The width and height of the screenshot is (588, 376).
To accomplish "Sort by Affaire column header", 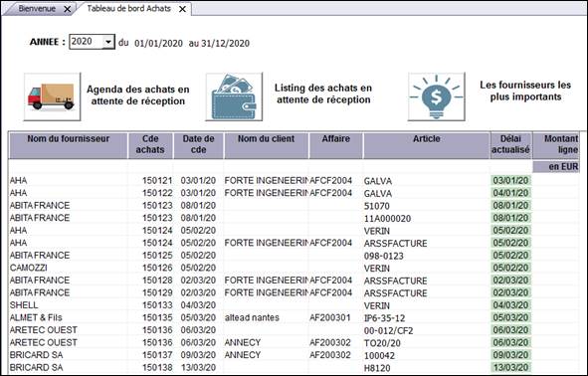I will [x=336, y=145].
